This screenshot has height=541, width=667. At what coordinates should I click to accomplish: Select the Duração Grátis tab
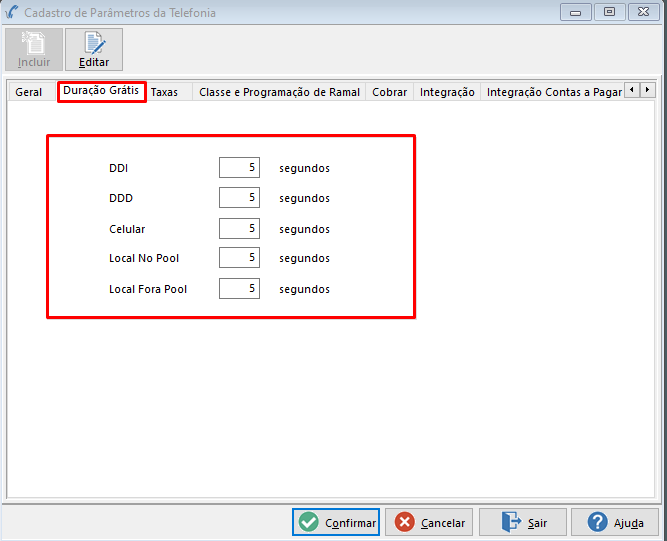tap(101, 91)
